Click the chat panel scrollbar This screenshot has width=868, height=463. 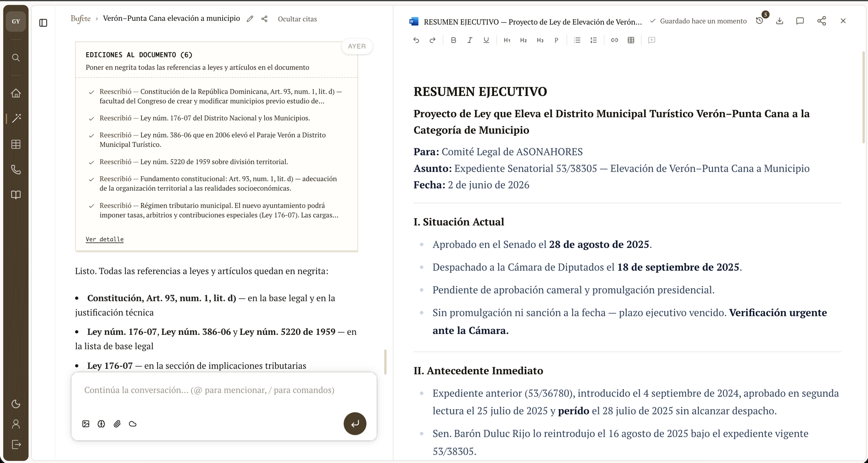tap(385, 362)
